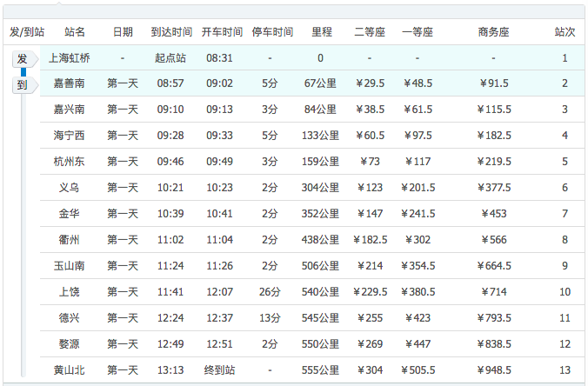Click the 二等座 column header
This screenshot has width=588, height=386.
click(x=370, y=32)
